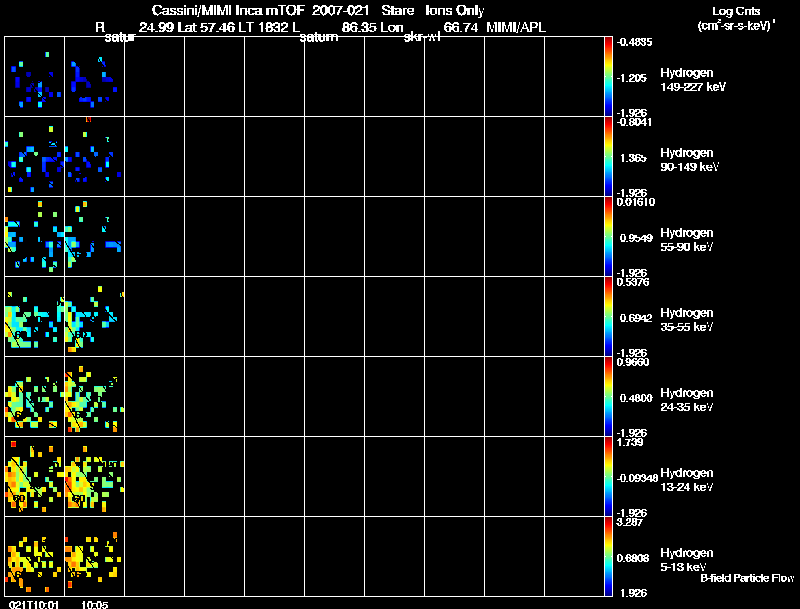The image size is (800, 609).
Task: Open the 10:05 image panel for 55-90 keV
Action: coord(94,237)
